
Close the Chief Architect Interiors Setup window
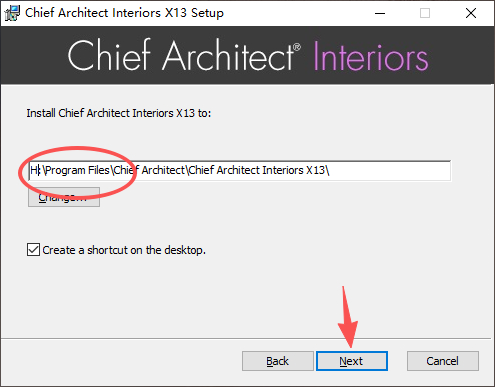pos(471,13)
